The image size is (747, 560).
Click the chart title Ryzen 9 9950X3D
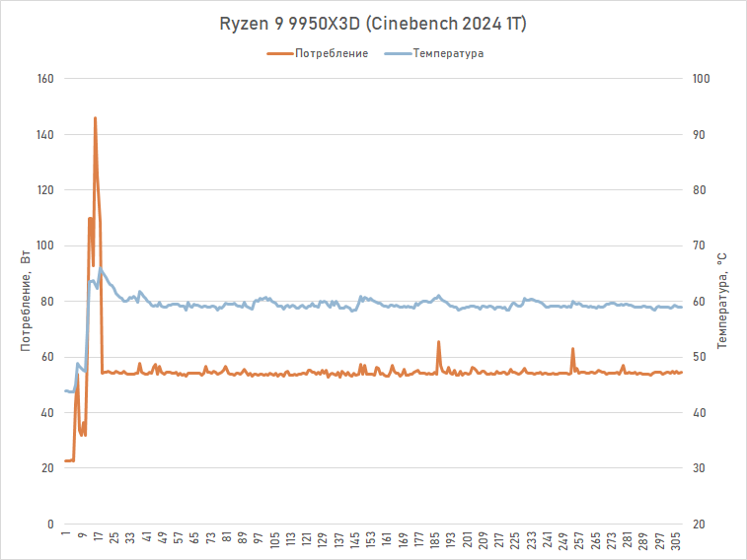(373, 24)
